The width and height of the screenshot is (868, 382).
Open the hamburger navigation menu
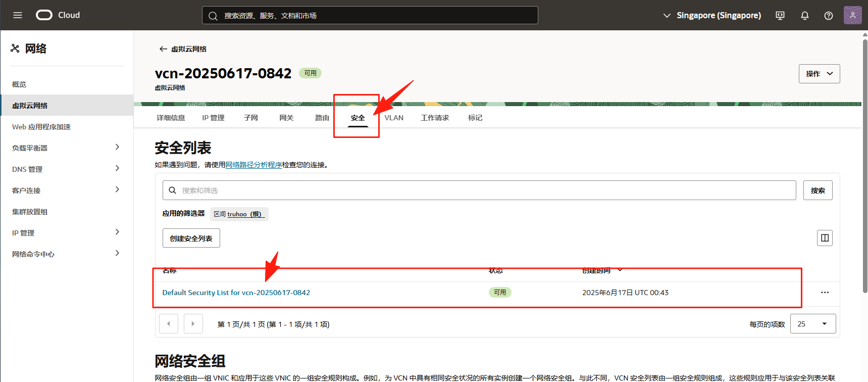(x=18, y=15)
